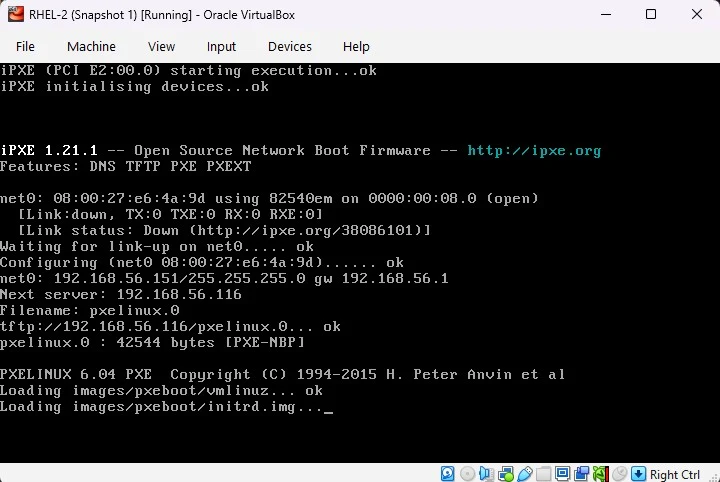This screenshot has width=720, height=482.
Task: Click the 'Filename: pxelinux.0' line
Action: [x=90, y=310]
